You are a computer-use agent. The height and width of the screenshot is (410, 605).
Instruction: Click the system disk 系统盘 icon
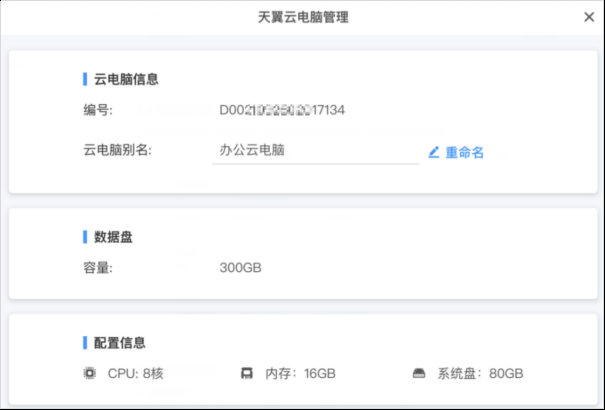point(419,373)
